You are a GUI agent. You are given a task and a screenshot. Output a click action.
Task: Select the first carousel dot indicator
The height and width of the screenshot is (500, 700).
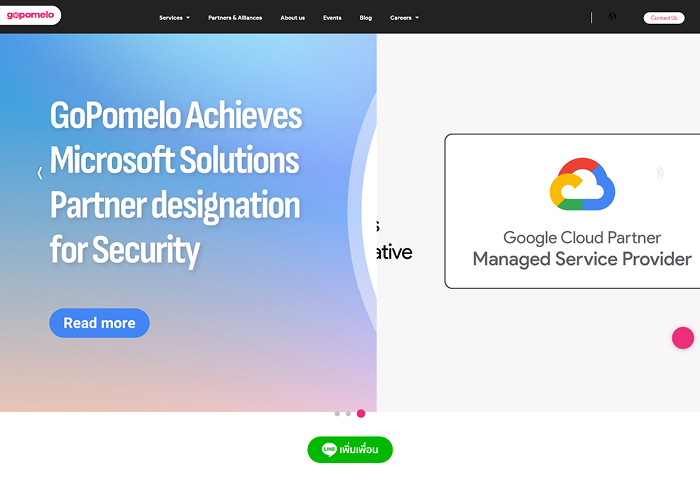(x=337, y=413)
